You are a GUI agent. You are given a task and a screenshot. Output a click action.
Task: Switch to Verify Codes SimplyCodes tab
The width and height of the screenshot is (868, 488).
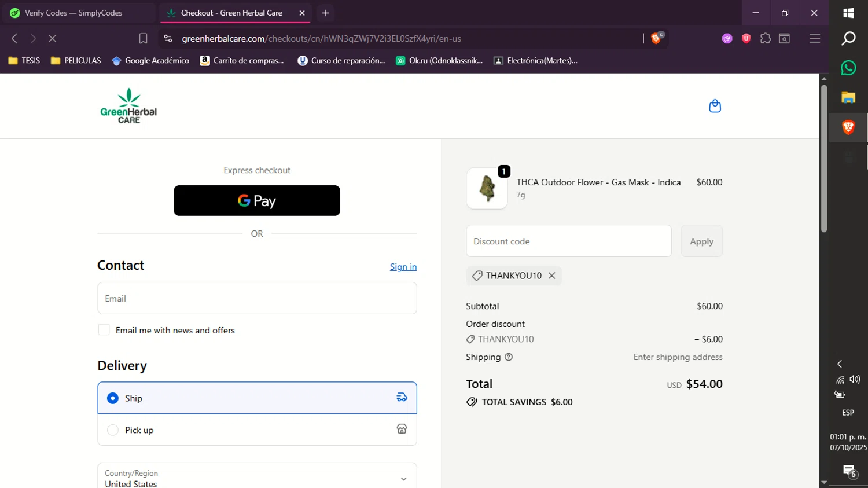[x=78, y=13]
